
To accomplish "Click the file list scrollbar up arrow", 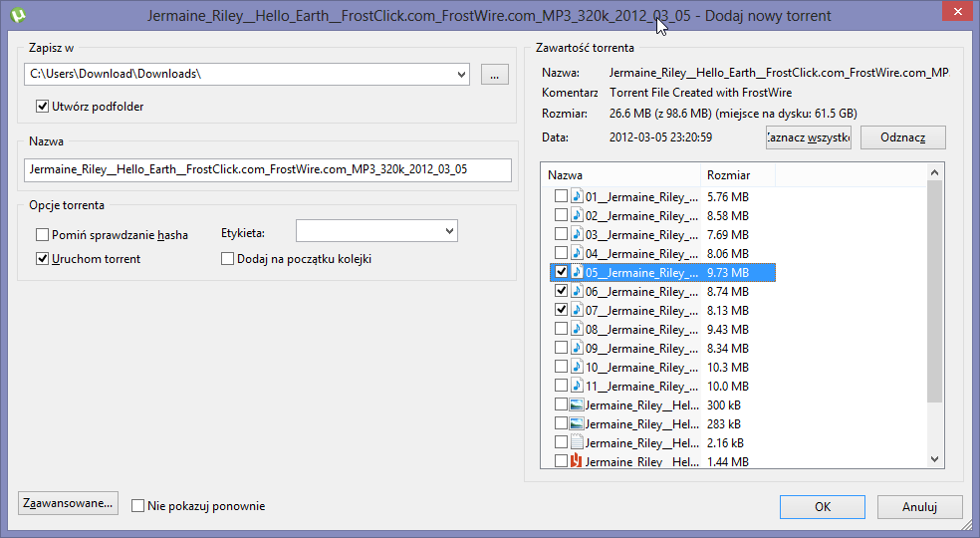I will point(934,172).
